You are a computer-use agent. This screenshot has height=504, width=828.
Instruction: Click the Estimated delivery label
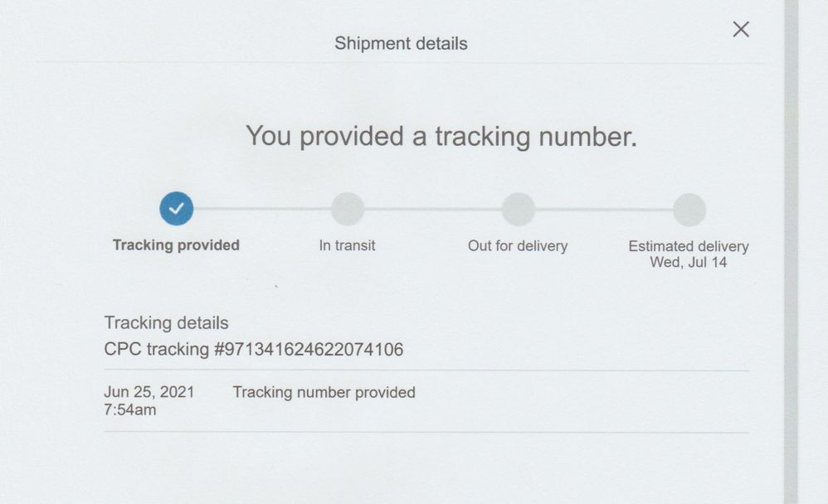tap(689, 246)
